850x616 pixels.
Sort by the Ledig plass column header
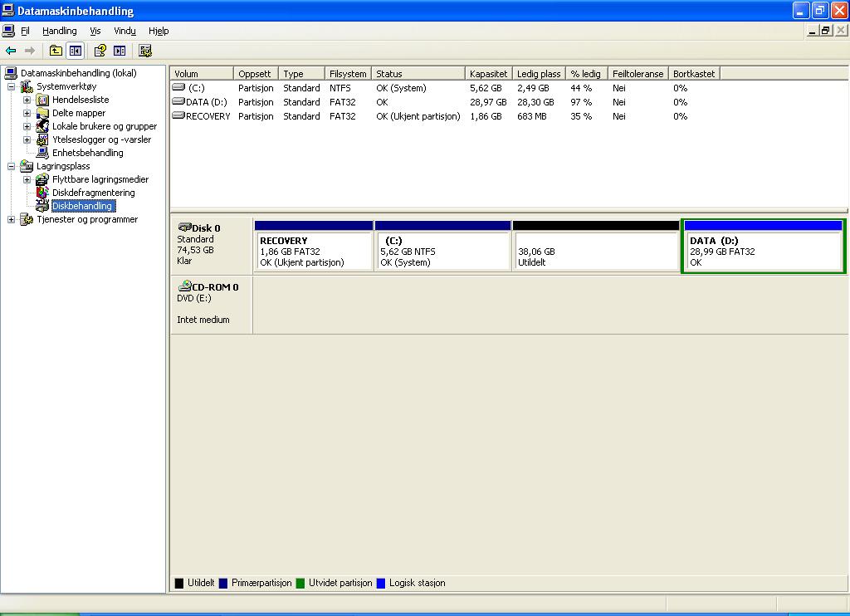point(539,74)
